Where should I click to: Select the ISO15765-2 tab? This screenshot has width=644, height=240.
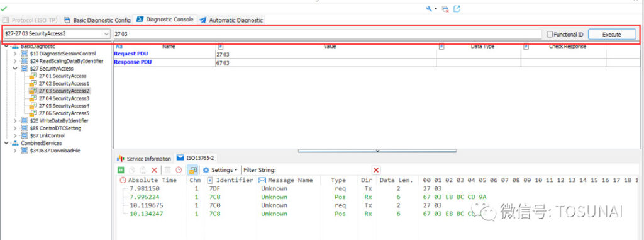[196, 158]
